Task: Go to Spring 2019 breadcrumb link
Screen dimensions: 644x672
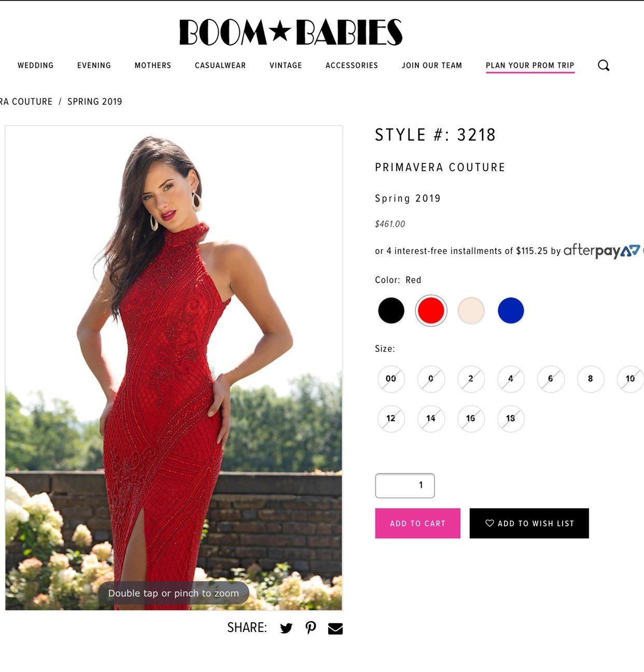Action: (95, 102)
